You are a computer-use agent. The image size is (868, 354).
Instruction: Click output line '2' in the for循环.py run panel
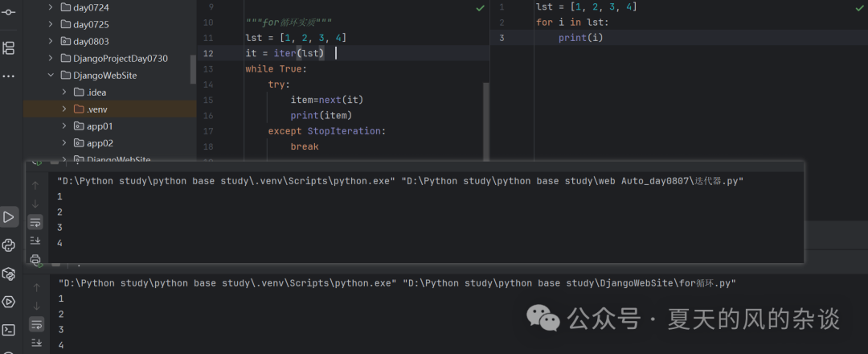pyautogui.click(x=61, y=314)
